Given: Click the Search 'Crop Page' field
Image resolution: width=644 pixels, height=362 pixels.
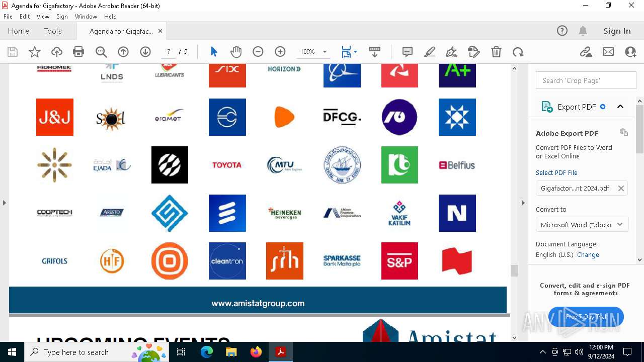Looking at the screenshot, I should pos(586,80).
